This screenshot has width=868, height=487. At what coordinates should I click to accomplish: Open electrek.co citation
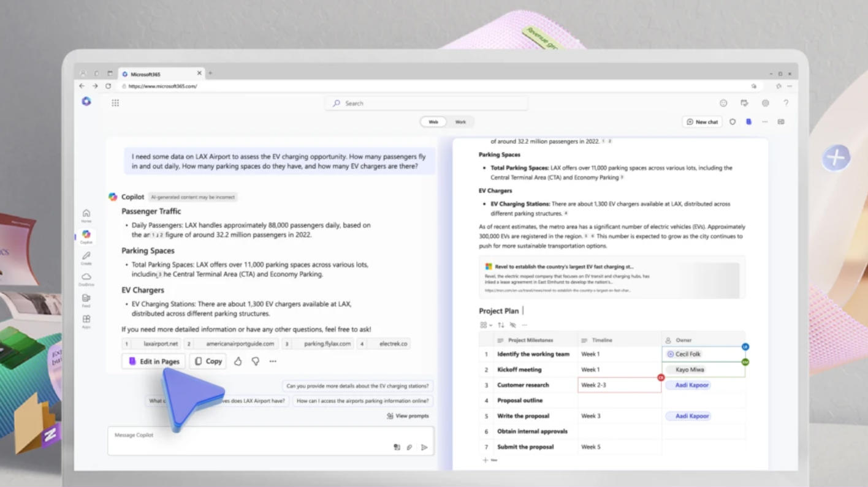[384, 344]
